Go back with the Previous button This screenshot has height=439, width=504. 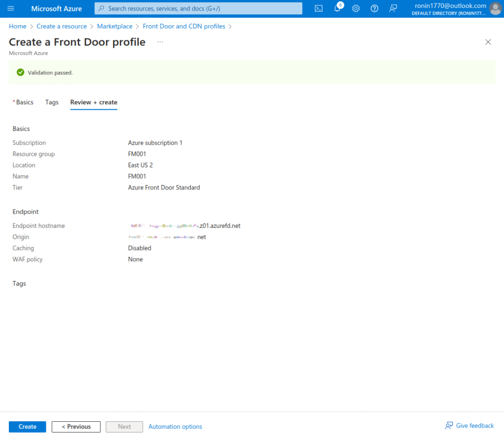coord(76,427)
